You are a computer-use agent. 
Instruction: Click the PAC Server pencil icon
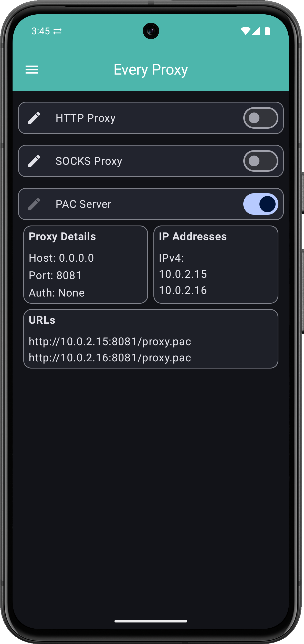34,204
